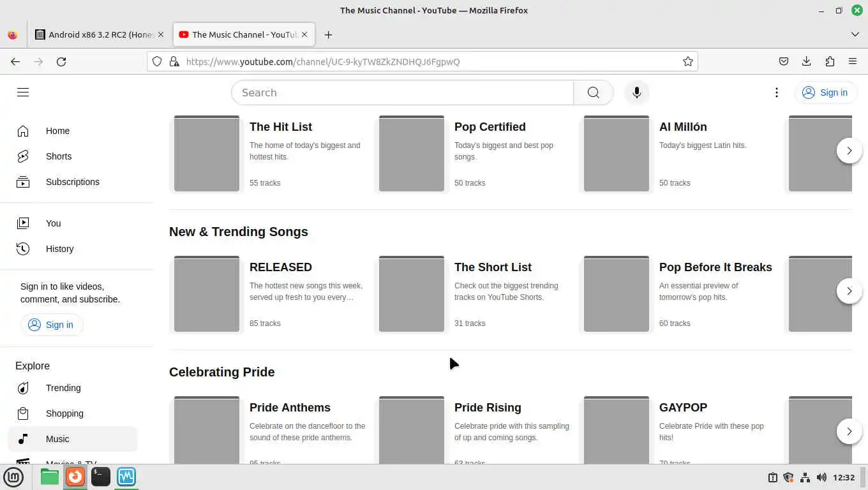Screen dimensions: 868x490
Task: Start voice search with the microphone icon
Action: (636, 93)
